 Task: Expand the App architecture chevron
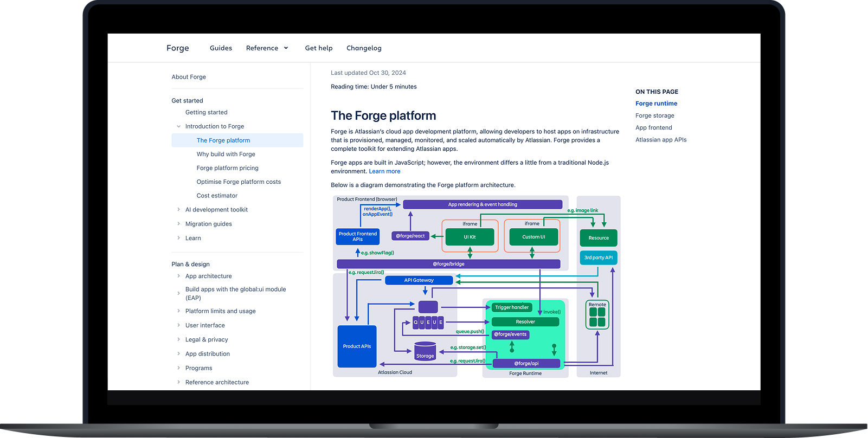click(178, 276)
